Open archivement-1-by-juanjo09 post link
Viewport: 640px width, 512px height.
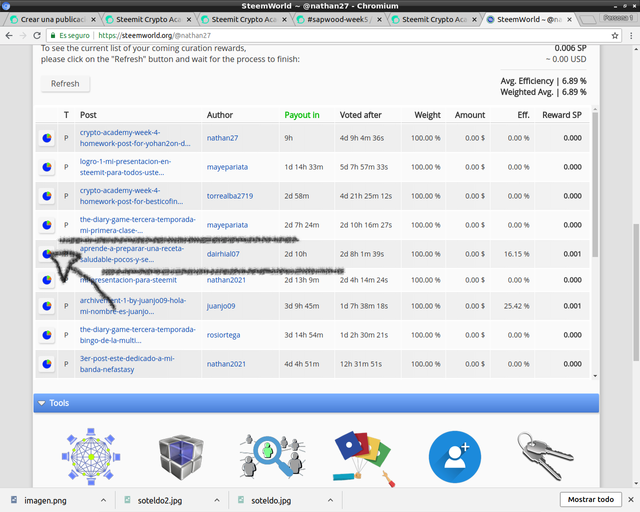click(133, 306)
